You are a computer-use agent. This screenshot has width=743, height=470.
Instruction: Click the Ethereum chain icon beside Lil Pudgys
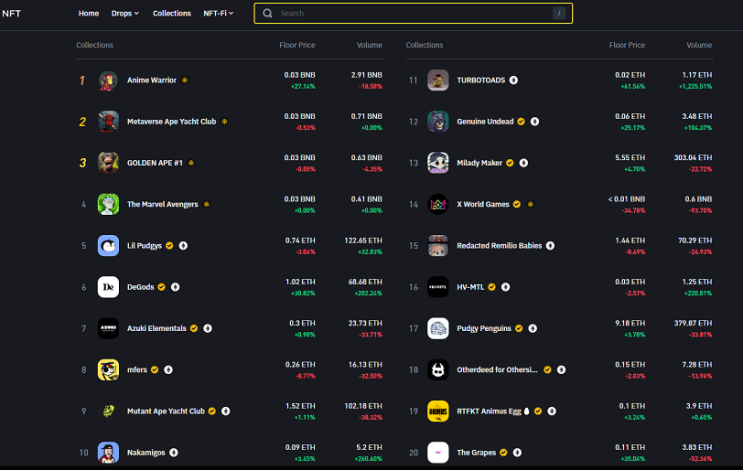tap(183, 245)
